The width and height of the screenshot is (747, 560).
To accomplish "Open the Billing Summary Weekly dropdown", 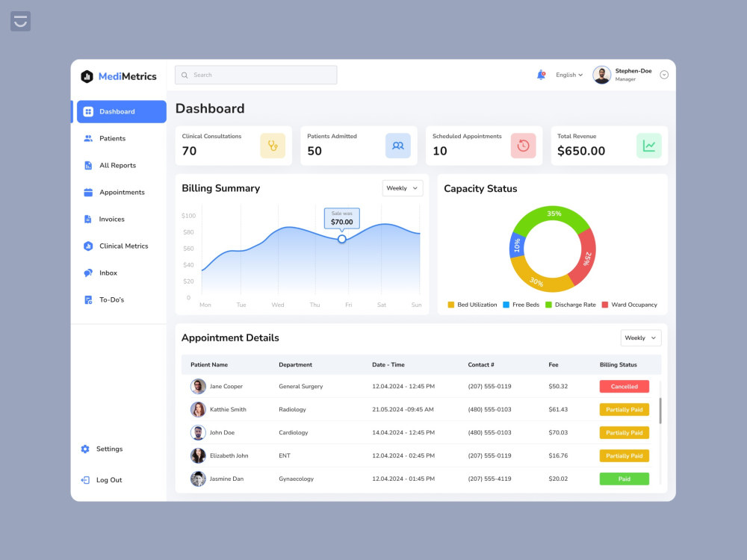I will (x=403, y=188).
